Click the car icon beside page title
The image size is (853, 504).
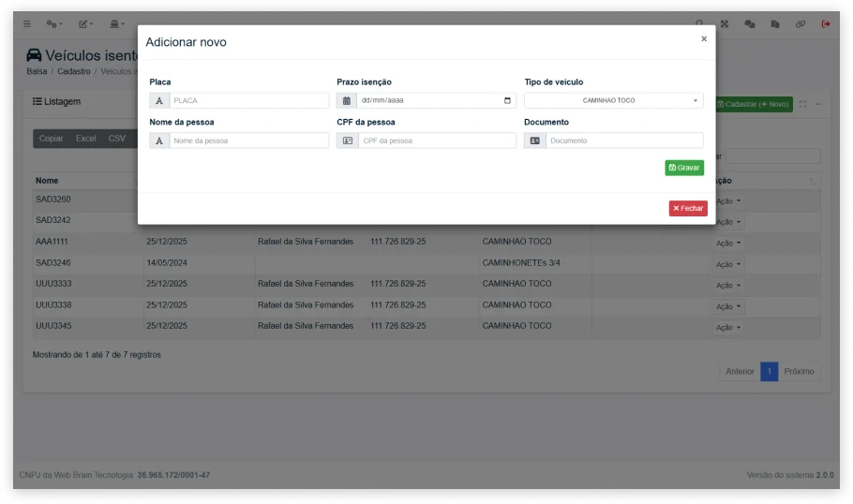[x=34, y=55]
